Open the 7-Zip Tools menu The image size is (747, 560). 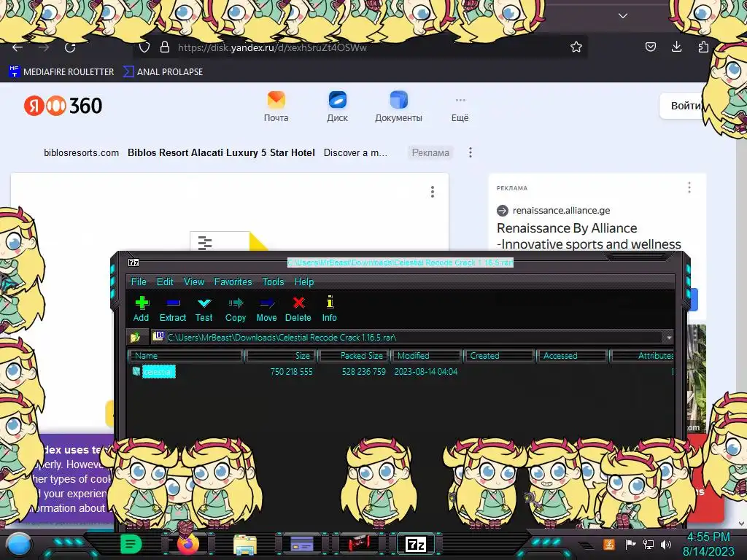[x=273, y=281]
